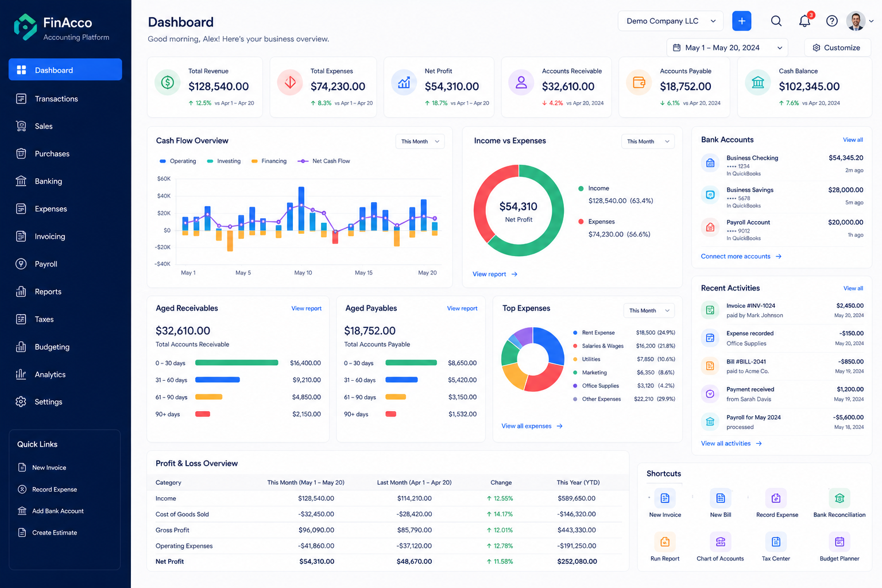Open the Chart of Accounts shortcut icon
This screenshot has height=588, width=882.
coord(721,541)
